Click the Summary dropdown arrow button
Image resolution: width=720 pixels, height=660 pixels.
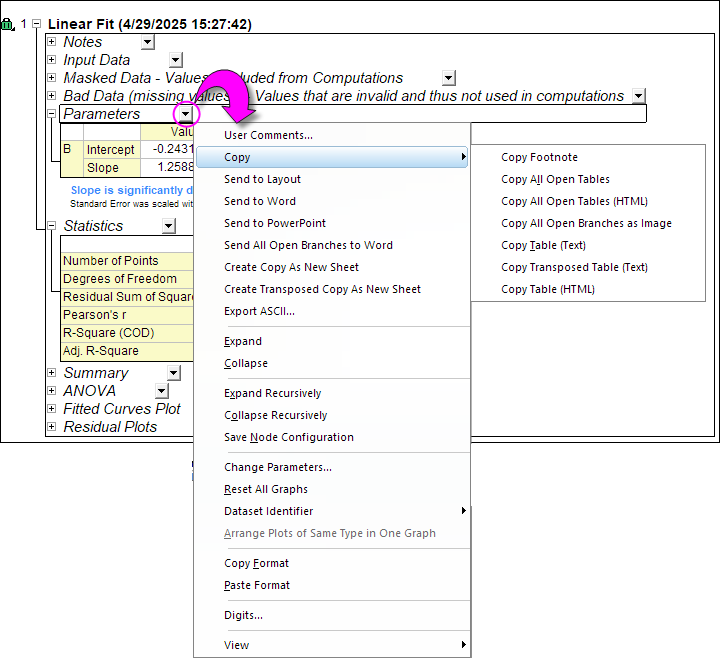coord(173,373)
